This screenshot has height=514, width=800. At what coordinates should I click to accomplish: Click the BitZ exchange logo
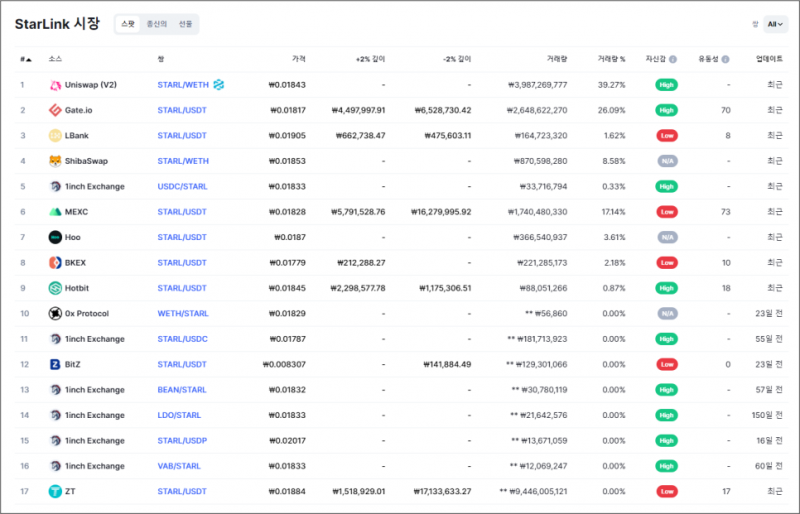(x=55, y=364)
